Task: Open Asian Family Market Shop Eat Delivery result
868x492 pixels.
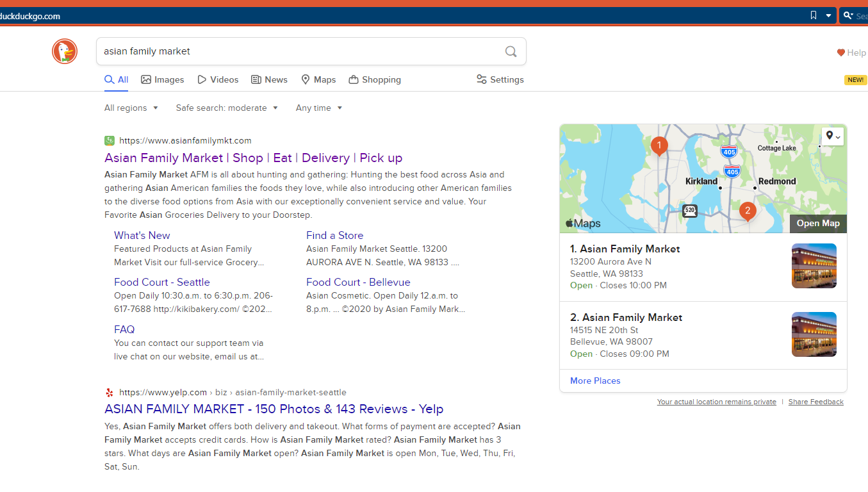Action: 254,158
